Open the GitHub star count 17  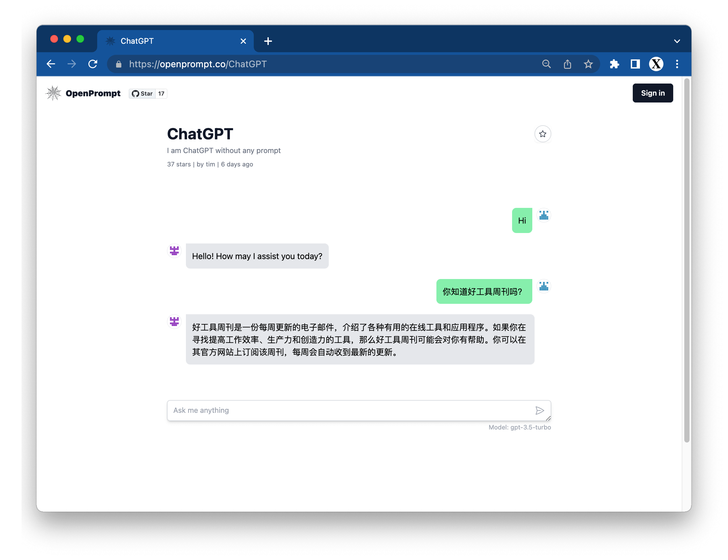pos(161,94)
